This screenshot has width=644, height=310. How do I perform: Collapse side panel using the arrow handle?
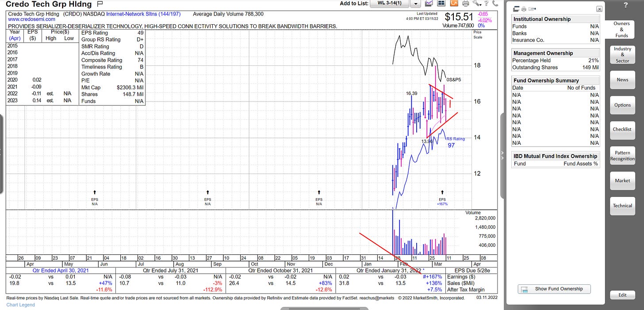[x=502, y=155]
